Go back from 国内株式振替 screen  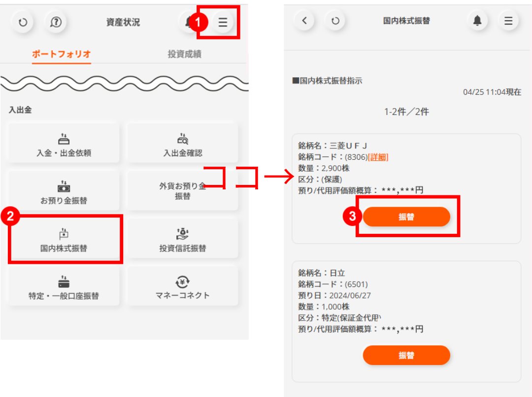pyautogui.click(x=304, y=21)
